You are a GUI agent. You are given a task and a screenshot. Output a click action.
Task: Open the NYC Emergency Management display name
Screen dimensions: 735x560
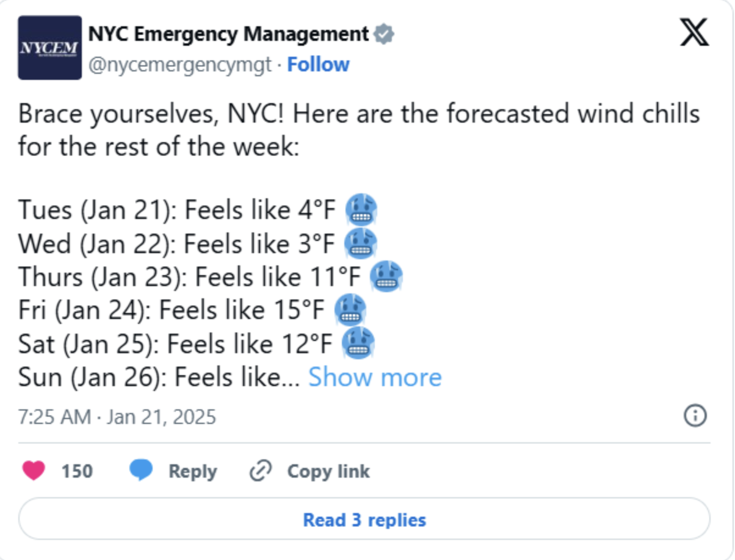228,34
